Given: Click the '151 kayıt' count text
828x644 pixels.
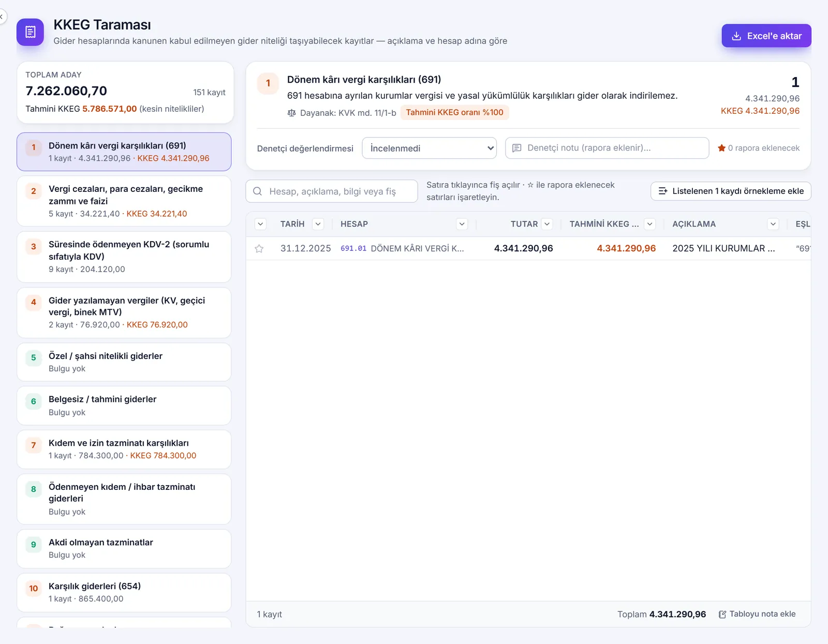Looking at the screenshot, I should click(x=210, y=92).
